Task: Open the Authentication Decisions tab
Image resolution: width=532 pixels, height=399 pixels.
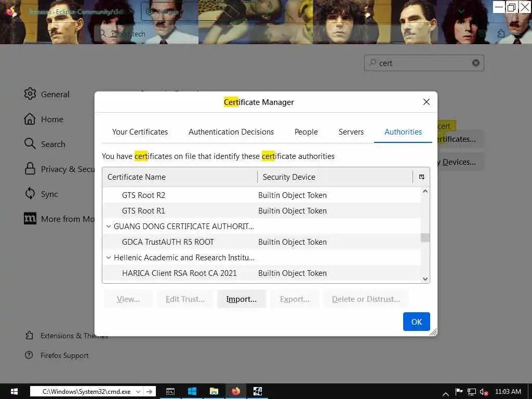Action: pyautogui.click(x=231, y=131)
